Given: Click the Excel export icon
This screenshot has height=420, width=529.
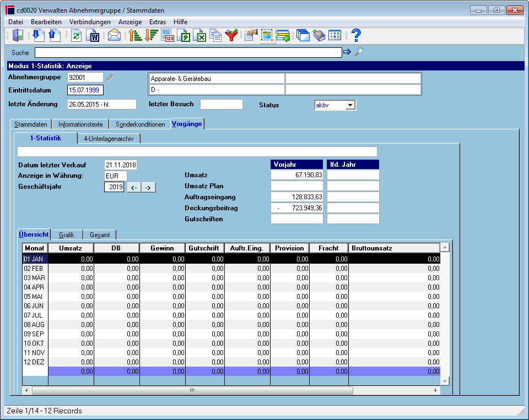Looking at the screenshot, I should pyautogui.click(x=199, y=35).
